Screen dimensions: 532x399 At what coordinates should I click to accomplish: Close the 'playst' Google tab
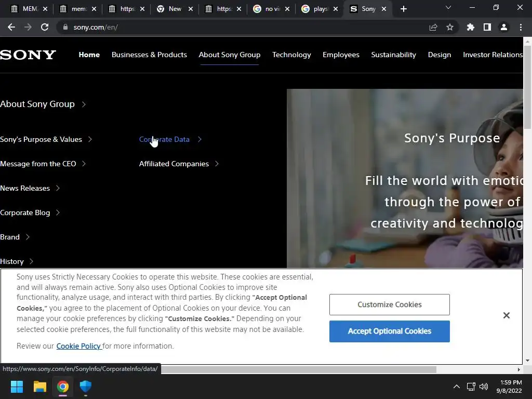336,9
